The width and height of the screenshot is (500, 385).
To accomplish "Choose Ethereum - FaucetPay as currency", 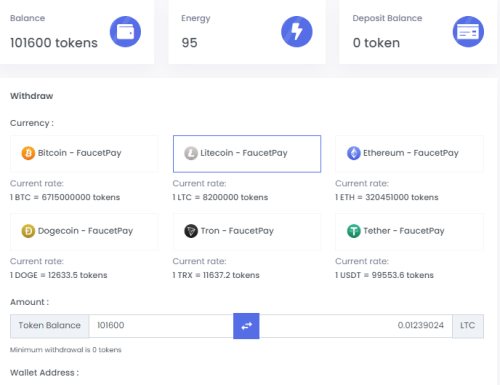I will [x=409, y=154].
